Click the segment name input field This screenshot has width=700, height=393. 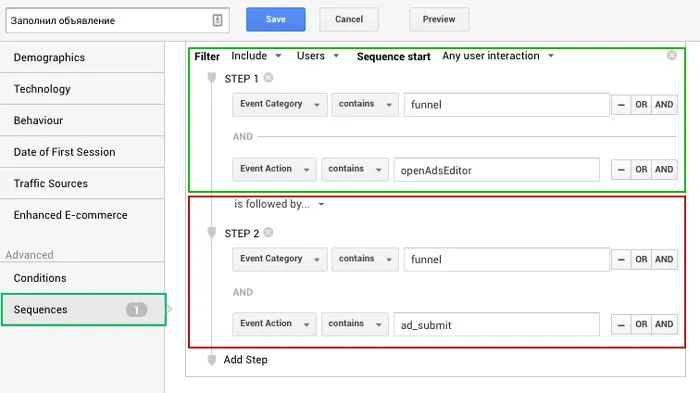click(x=117, y=20)
